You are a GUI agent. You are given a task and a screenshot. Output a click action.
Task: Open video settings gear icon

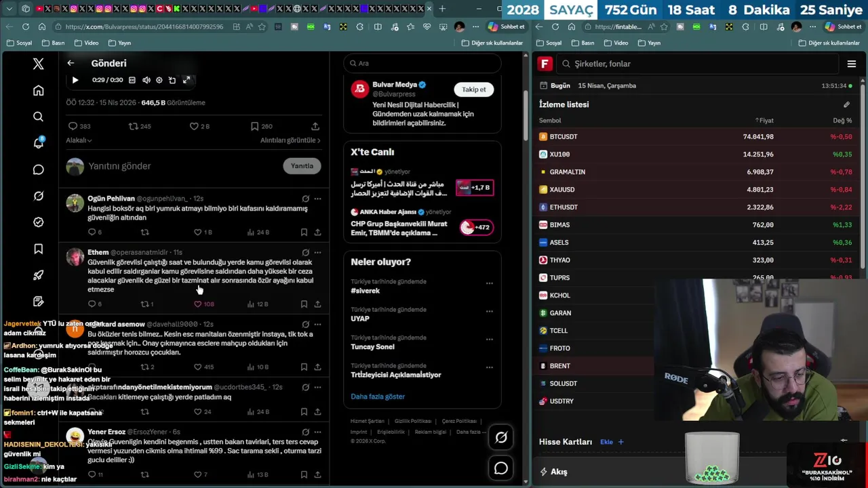pyautogui.click(x=159, y=80)
